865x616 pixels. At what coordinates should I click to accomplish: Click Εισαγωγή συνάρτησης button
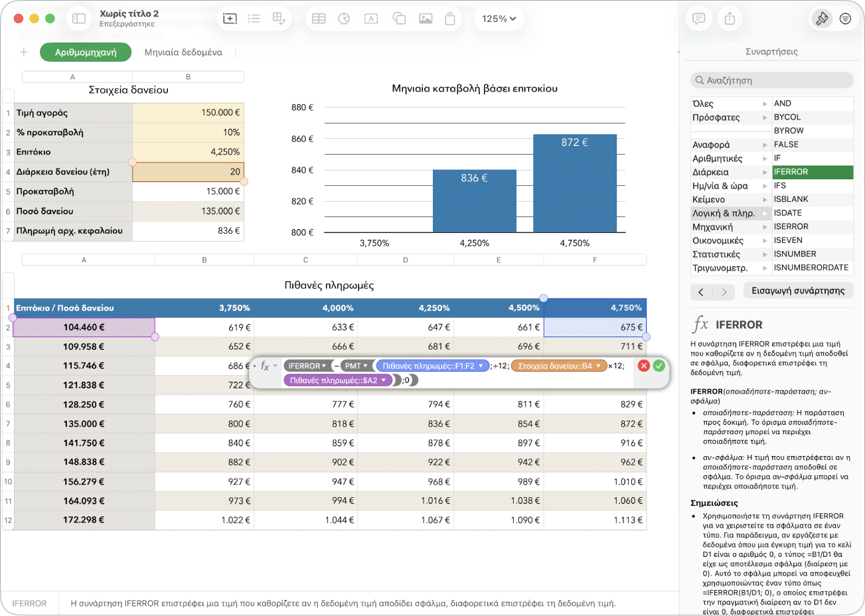click(798, 291)
